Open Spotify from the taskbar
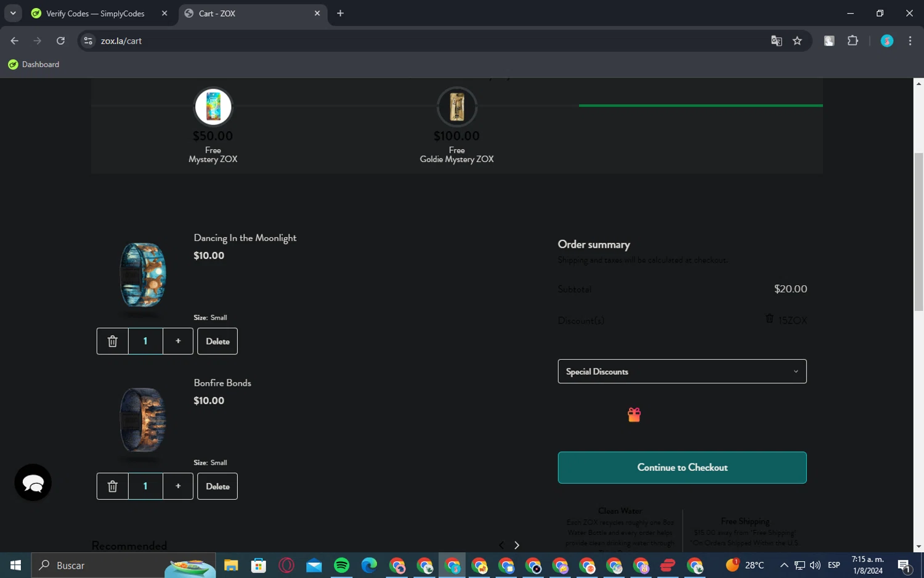The height and width of the screenshot is (578, 924). 342,565
